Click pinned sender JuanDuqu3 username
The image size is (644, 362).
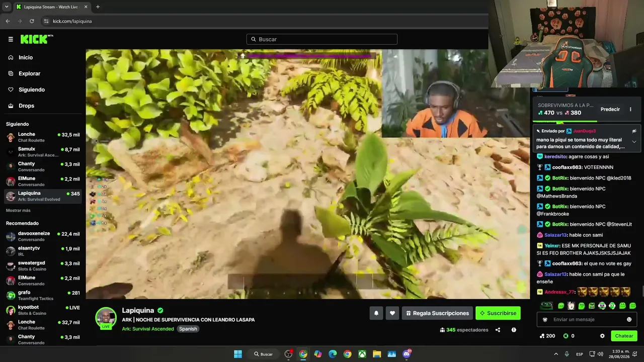[584, 131]
